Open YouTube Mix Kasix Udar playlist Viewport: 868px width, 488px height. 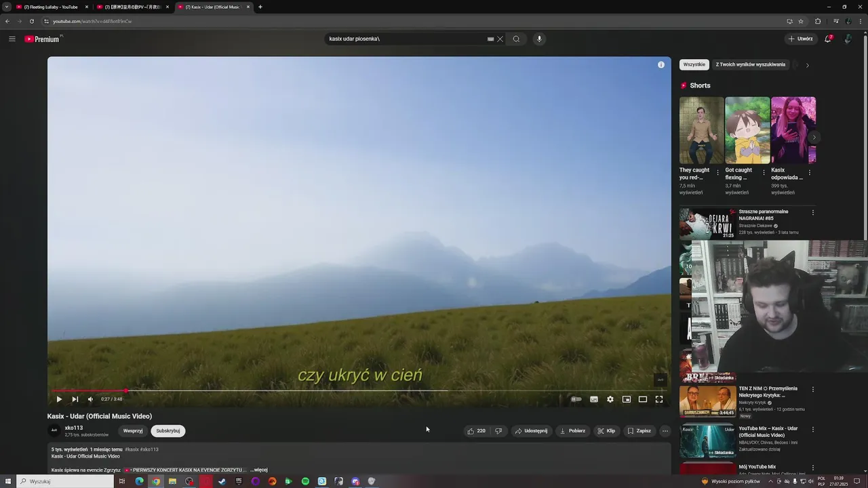pos(708,441)
